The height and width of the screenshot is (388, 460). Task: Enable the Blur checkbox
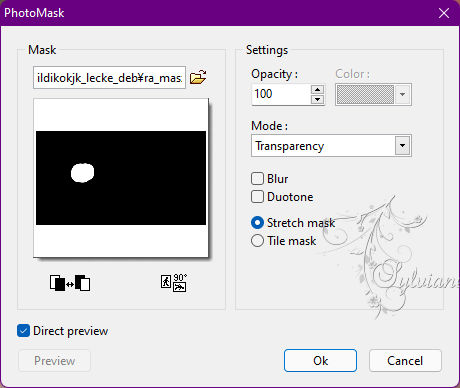pyautogui.click(x=257, y=178)
